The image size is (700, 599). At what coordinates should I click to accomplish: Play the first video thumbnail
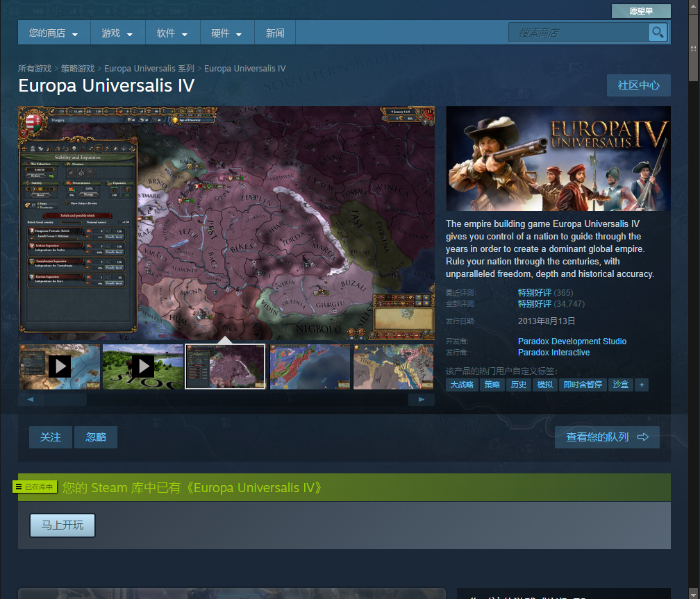(x=60, y=366)
